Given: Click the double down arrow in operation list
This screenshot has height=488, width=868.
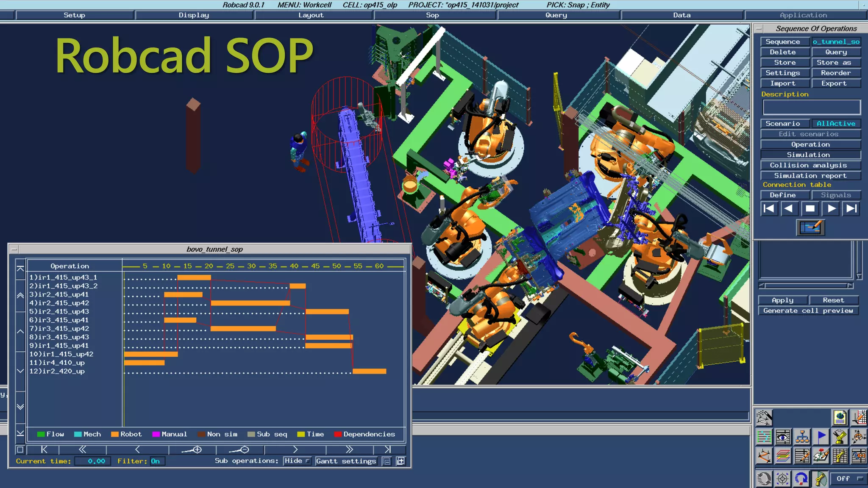Looking at the screenshot, I should coord(20,407).
